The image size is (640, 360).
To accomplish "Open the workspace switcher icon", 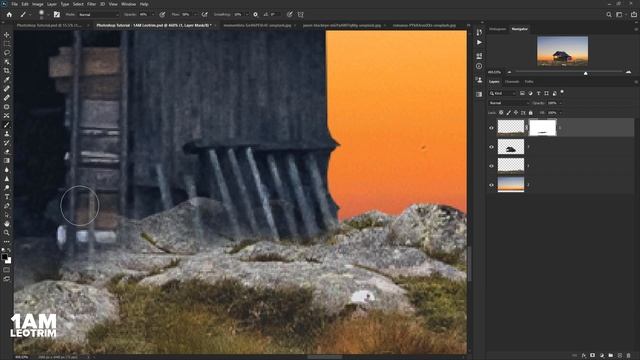I will point(620,14).
